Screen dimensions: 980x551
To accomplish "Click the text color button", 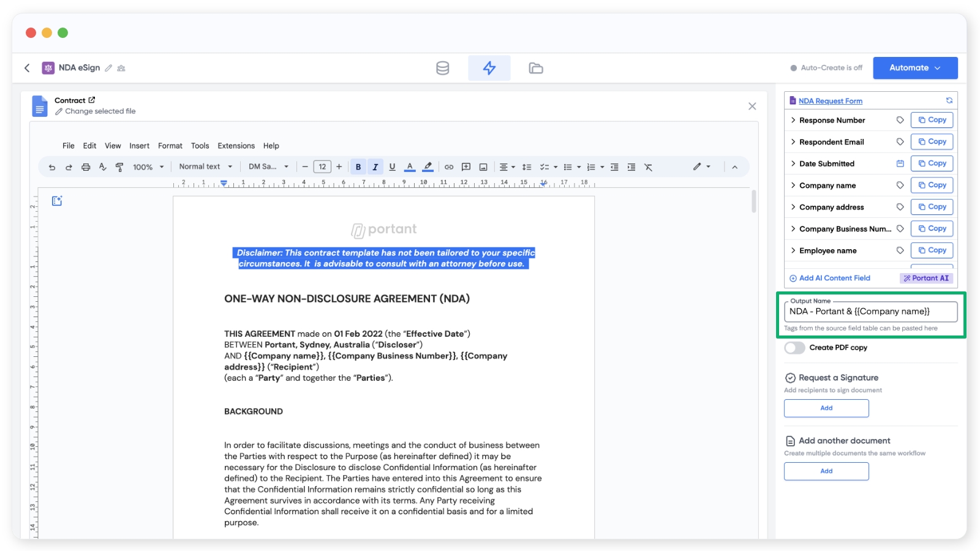I will coord(410,167).
